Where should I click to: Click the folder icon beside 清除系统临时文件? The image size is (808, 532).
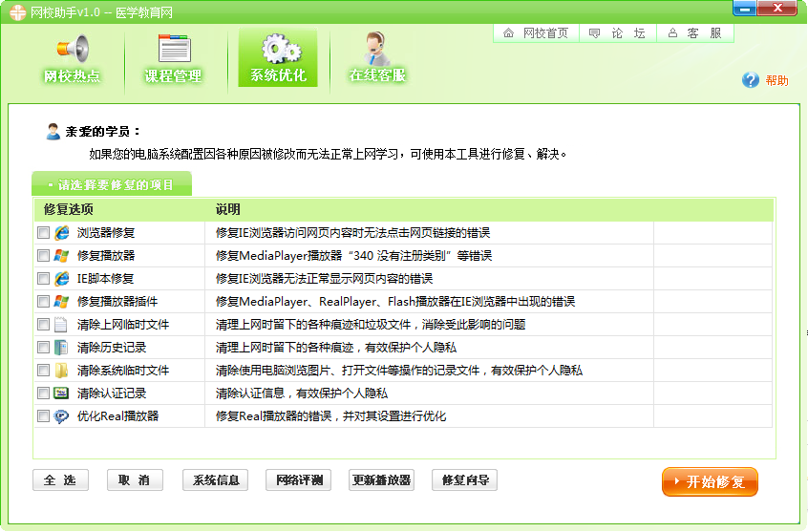(x=62, y=371)
